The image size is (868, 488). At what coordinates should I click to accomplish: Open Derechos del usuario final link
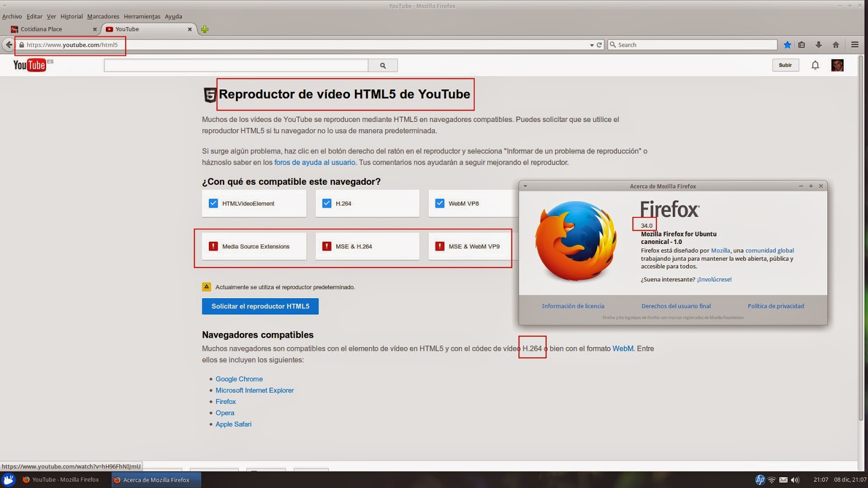pos(676,306)
